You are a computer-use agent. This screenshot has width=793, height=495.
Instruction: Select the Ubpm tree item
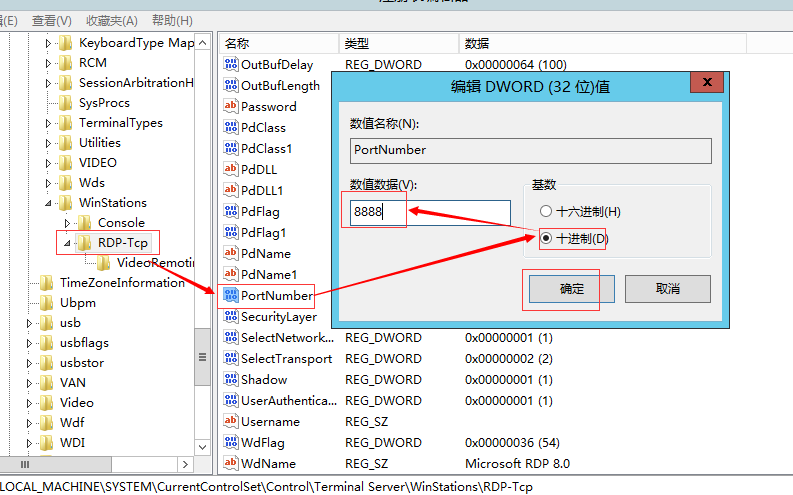pos(78,303)
